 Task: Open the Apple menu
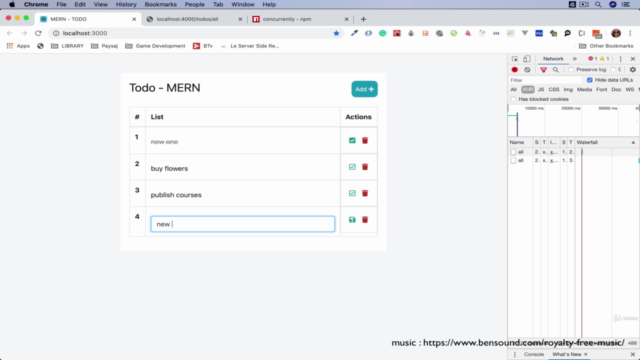point(12,4)
